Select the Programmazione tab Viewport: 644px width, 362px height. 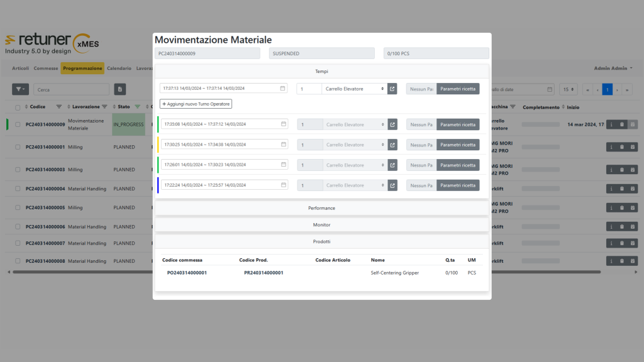(x=82, y=68)
